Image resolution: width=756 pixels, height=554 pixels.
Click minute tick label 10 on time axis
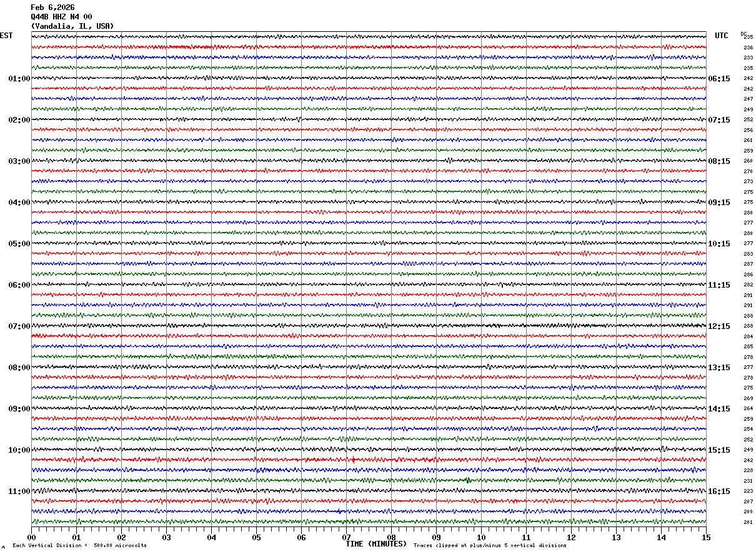[x=481, y=537]
